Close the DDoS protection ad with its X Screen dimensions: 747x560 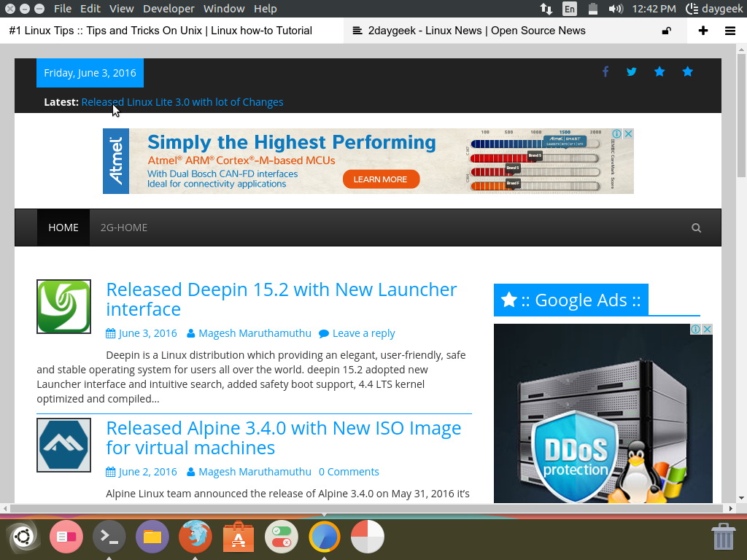708,329
